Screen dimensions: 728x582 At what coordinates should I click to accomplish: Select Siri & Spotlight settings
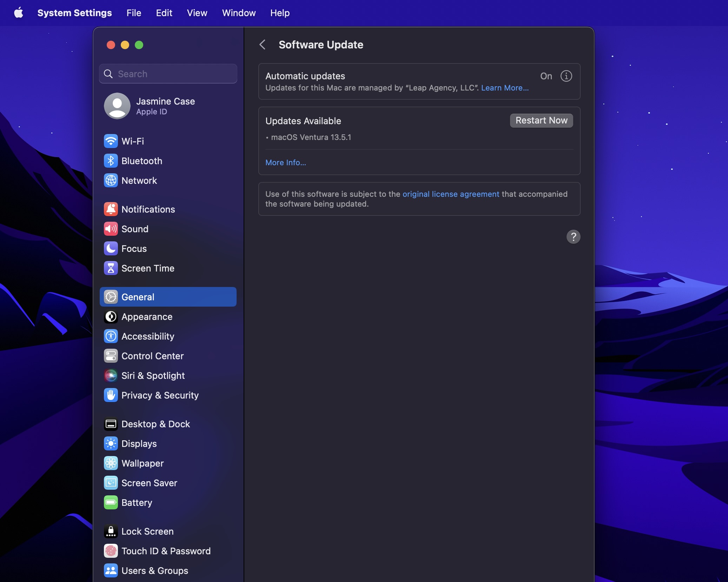click(153, 376)
